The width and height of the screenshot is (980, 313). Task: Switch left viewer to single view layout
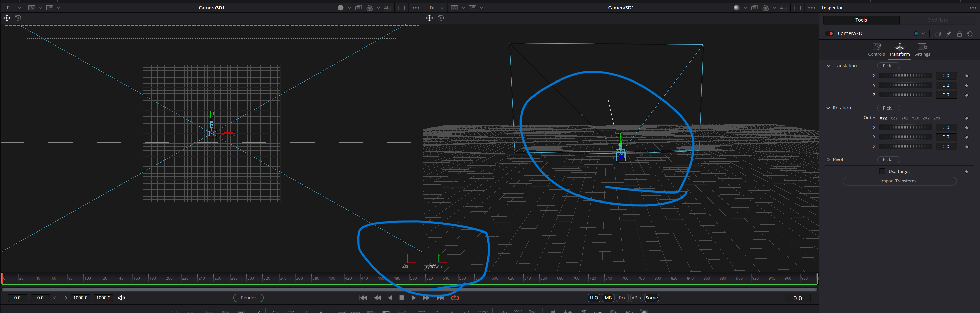pos(401,8)
